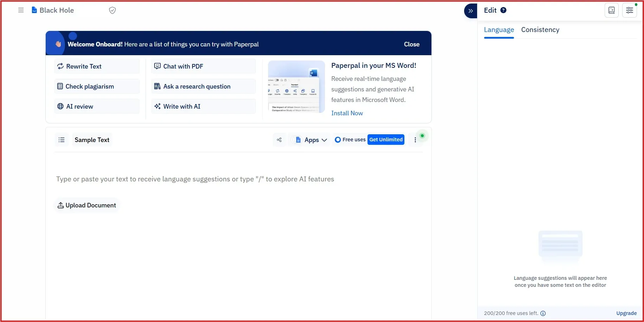Close the Welcome Onboard banner

[x=411, y=44]
